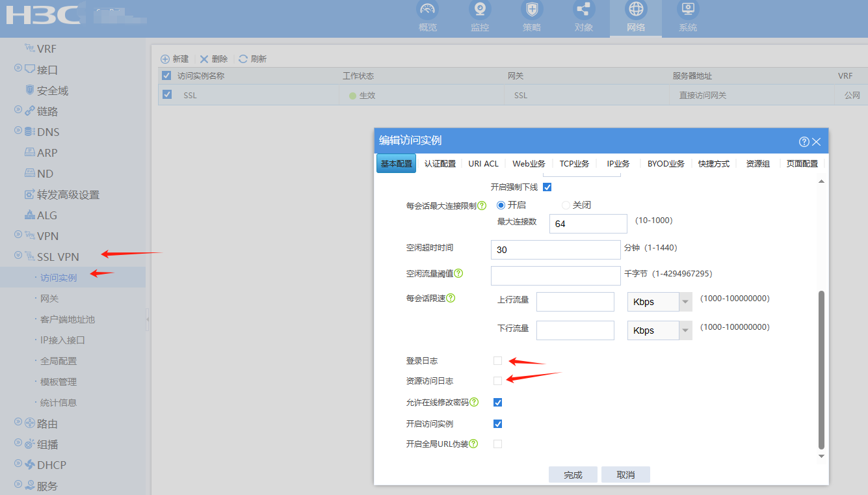The image size is (868, 495).
Task: Select 开启 for 每会话最大连接限制
Action: [501, 205]
